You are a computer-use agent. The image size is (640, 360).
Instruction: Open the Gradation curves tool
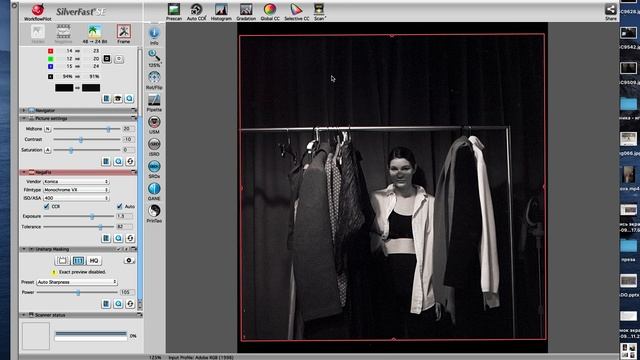(246, 12)
